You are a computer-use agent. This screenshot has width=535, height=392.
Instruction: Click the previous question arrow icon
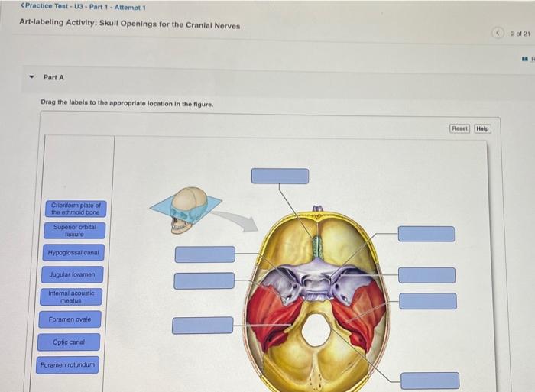click(498, 33)
